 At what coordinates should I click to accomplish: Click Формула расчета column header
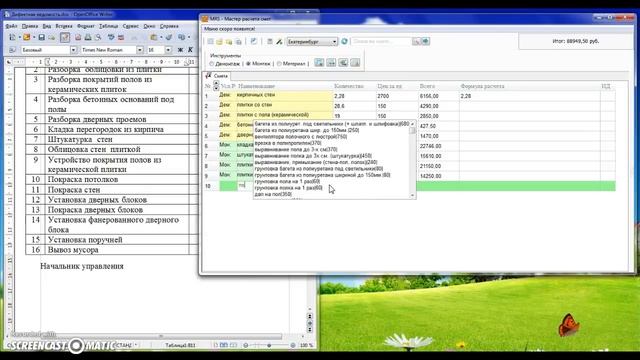coord(482,87)
